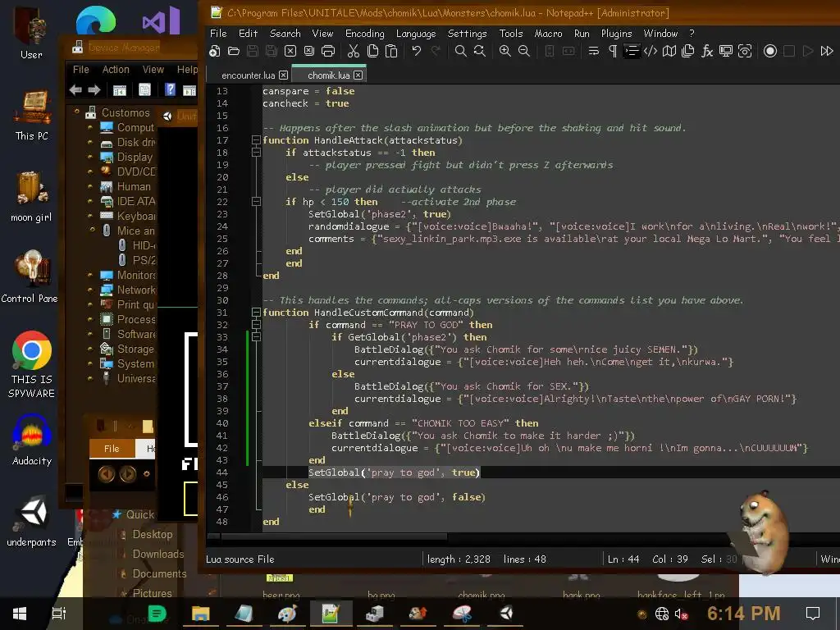Click the Start Recording macro icon

click(x=770, y=51)
